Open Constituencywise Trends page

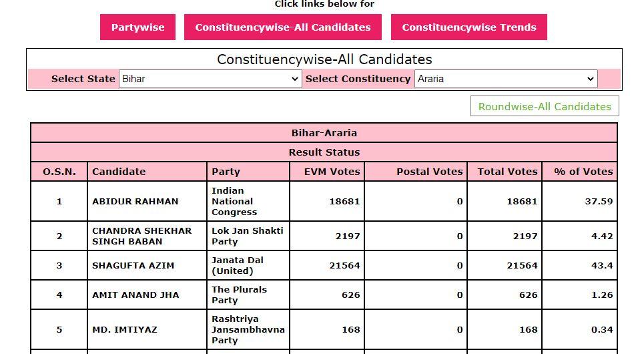point(469,27)
